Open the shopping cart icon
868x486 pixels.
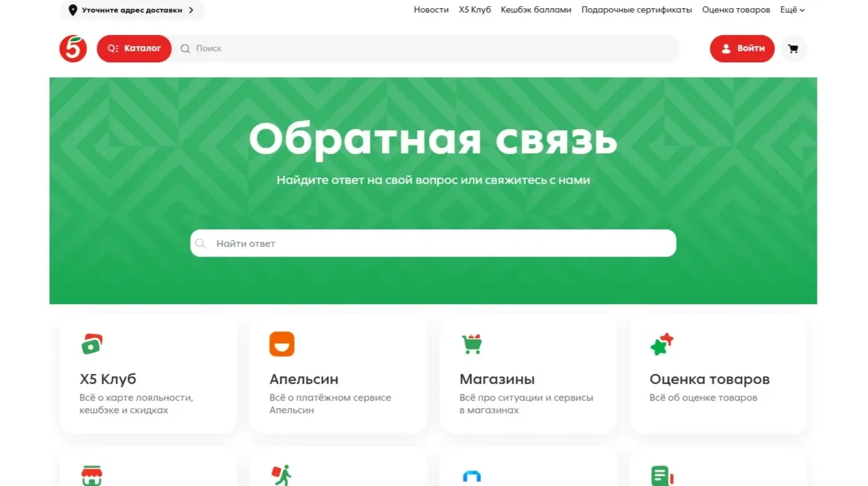(793, 49)
